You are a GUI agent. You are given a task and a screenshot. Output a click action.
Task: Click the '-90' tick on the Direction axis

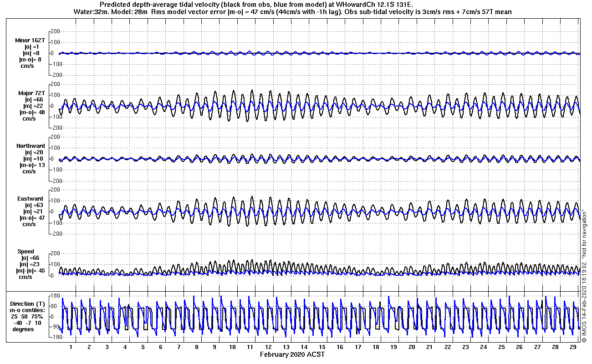[x=56, y=327]
